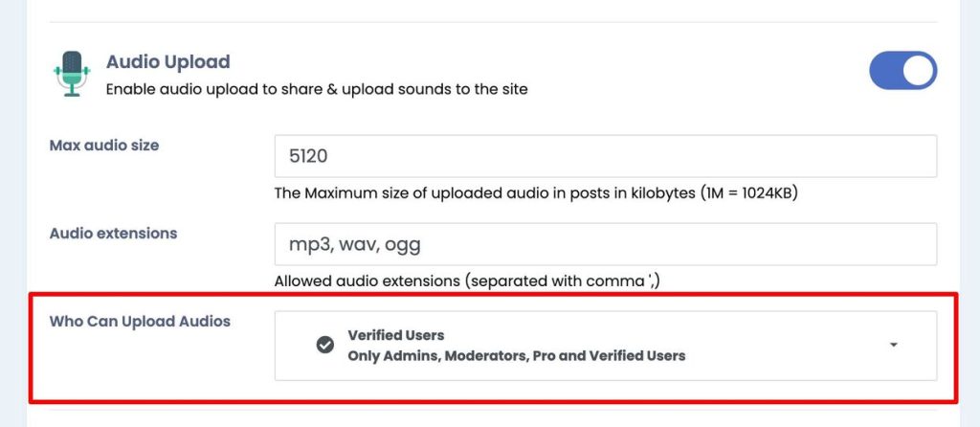The image size is (980, 427).
Task: Click the microphone Audio Upload icon
Action: point(73,74)
